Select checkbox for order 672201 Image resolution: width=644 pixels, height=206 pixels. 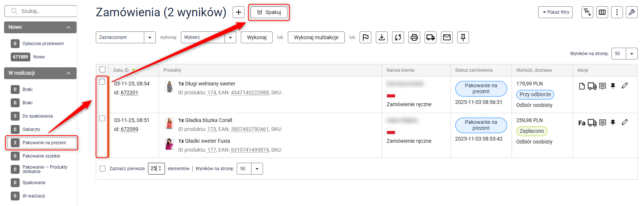coord(102,82)
